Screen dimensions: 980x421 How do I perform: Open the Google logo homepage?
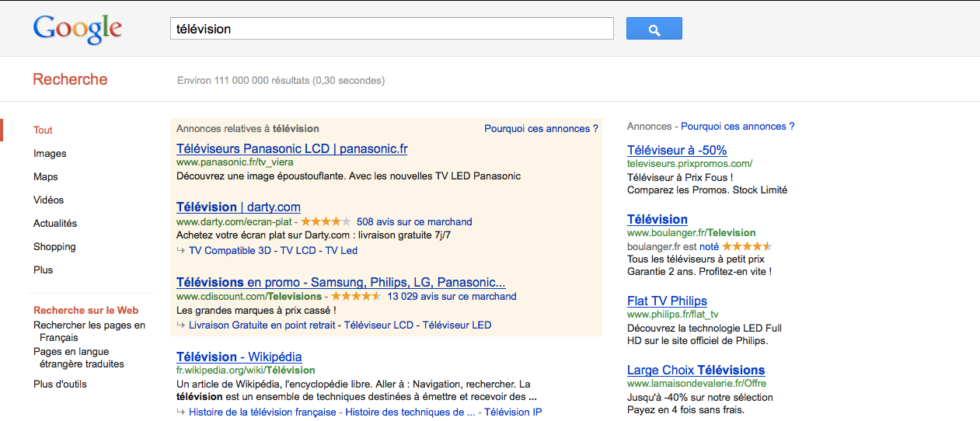coord(77,30)
